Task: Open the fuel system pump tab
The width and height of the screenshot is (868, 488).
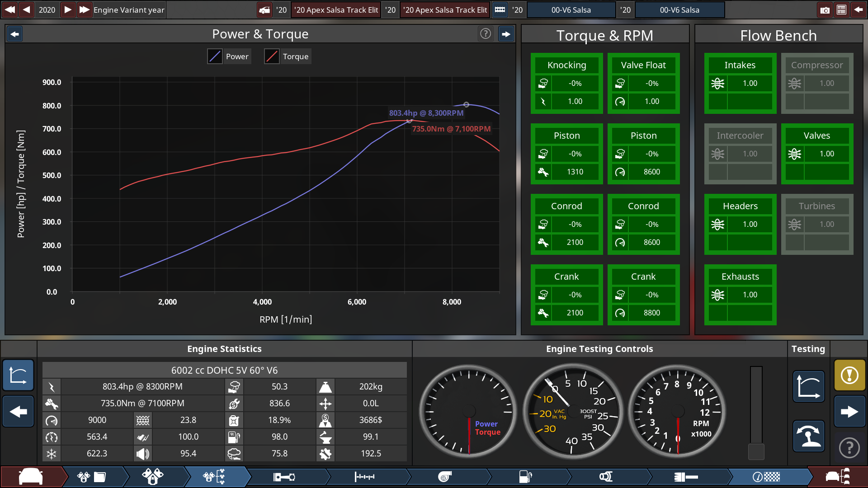Action: tap(525, 477)
